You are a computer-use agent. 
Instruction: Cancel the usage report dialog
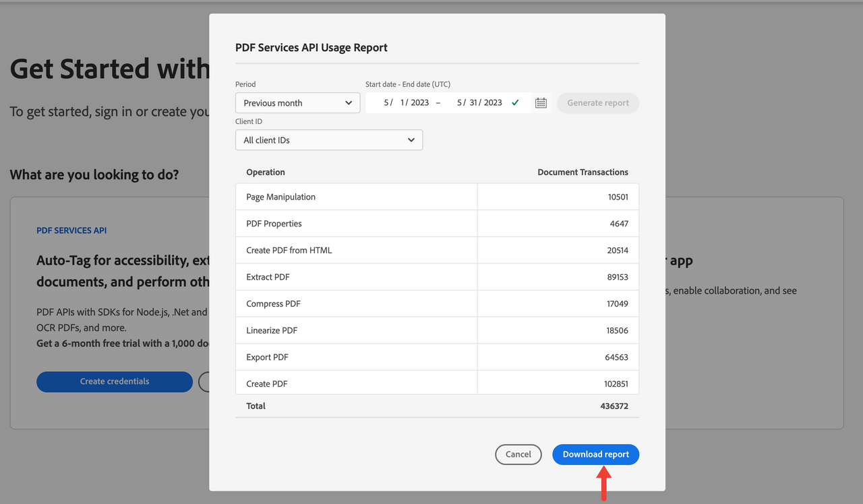click(518, 454)
